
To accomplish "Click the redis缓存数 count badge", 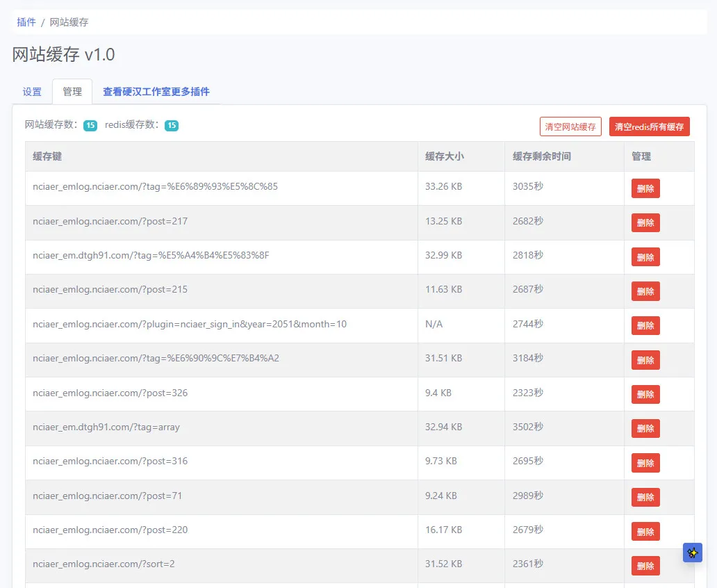I will [172, 125].
